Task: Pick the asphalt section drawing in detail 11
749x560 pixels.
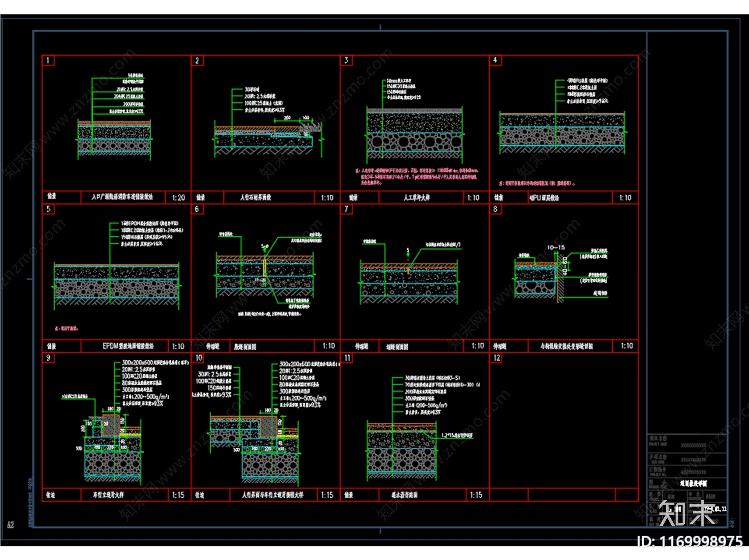Action: (x=402, y=451)
